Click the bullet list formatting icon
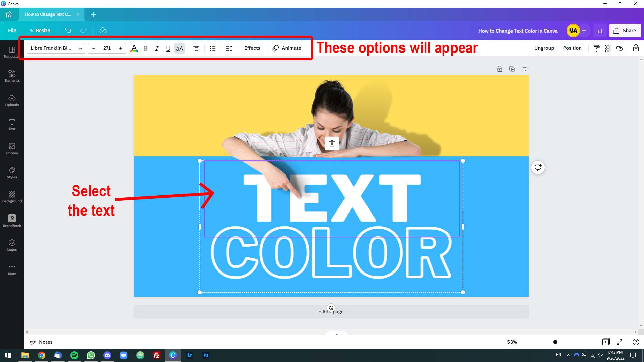 213,48
